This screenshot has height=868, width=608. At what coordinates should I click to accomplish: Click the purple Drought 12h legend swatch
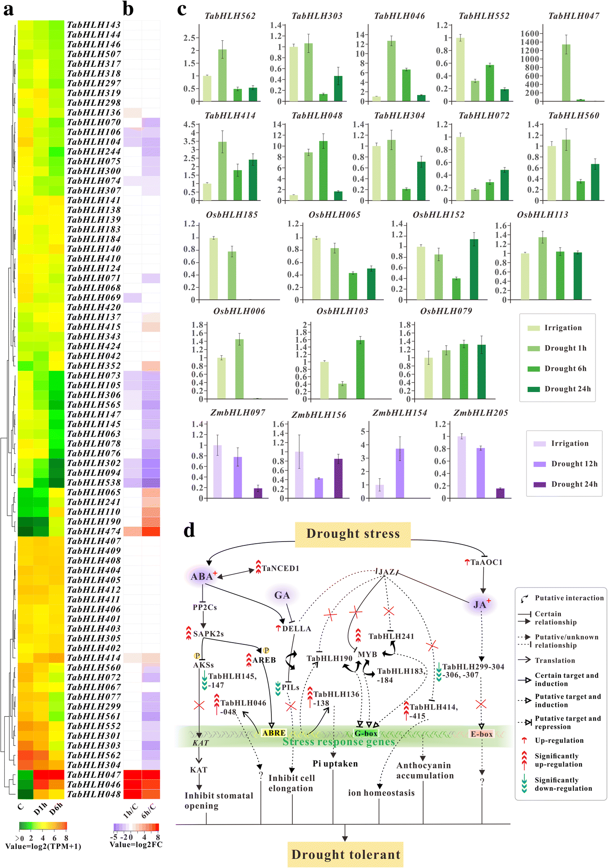coord(540,464)
